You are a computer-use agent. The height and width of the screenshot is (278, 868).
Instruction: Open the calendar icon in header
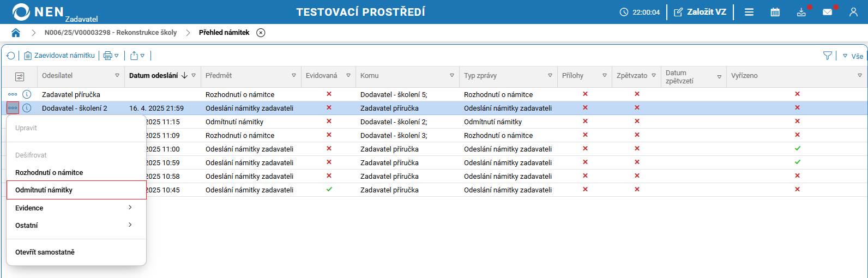pos(775,12)
